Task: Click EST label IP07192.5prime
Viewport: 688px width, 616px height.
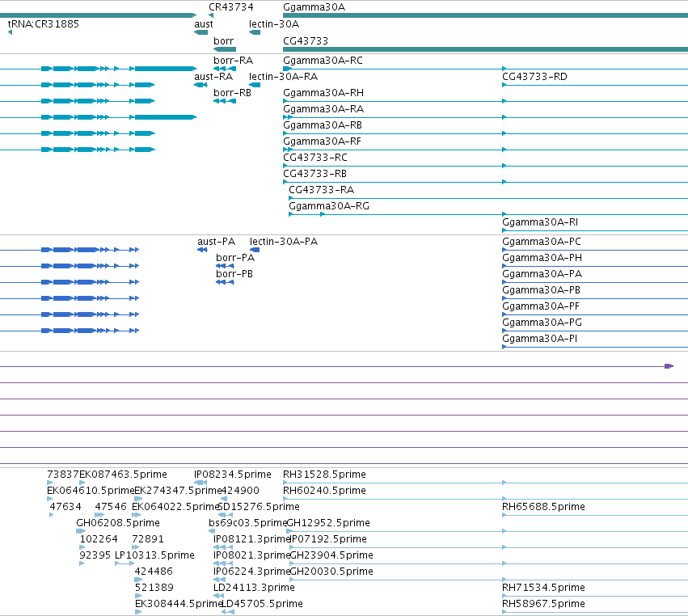Action: 328,539
